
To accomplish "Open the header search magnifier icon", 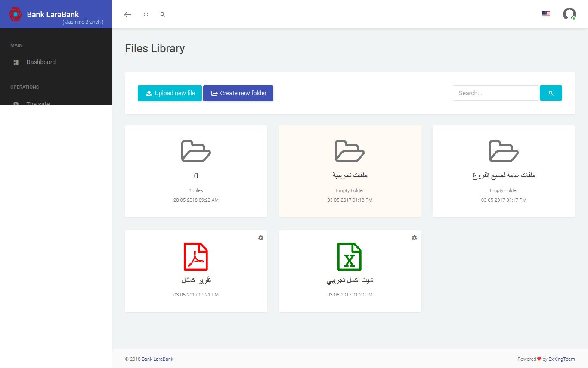I will (x=163, y=15).
